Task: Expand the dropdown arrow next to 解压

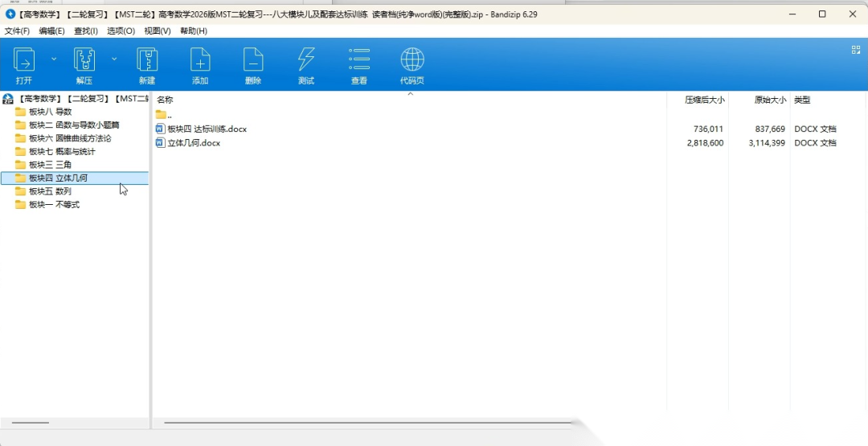Action: 114,59
